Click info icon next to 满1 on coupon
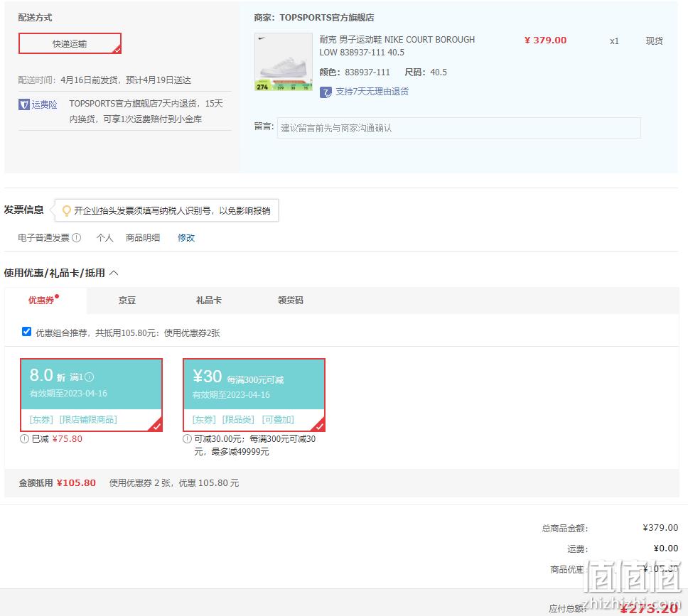Screen dimensions: 688x616 coord(89,377)
